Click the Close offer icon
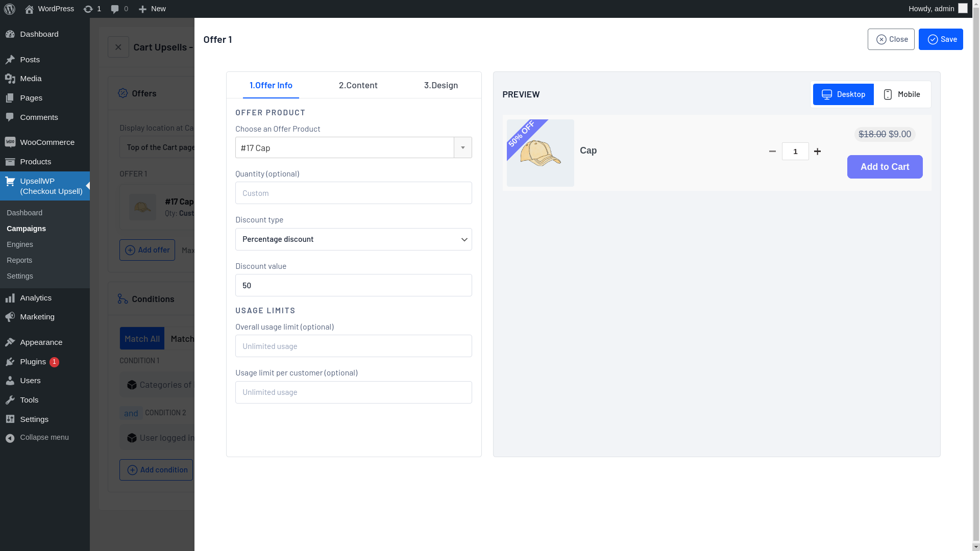980x551 pixels. pos(881,39)
